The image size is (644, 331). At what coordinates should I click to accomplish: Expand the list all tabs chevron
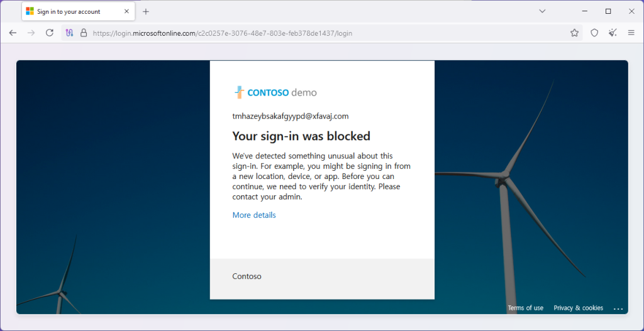coord(543,11)
